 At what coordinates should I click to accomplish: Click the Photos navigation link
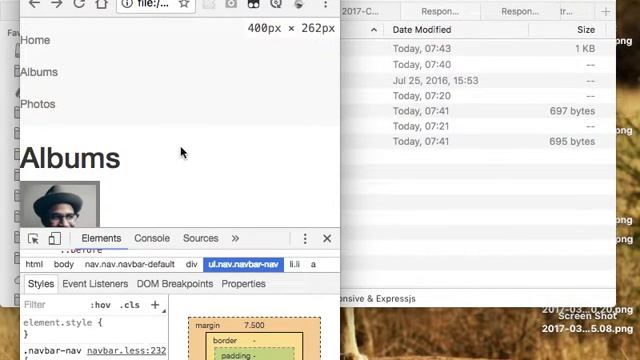(x=38, y=104)
